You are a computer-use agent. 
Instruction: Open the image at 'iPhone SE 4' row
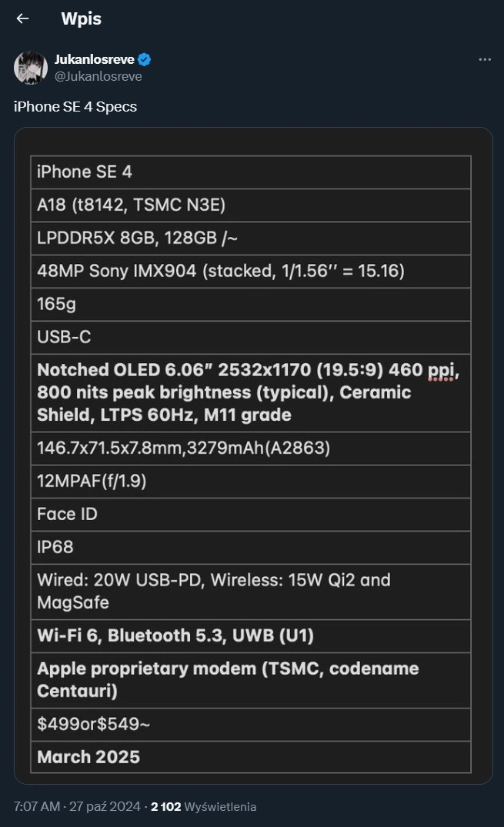click(x=251, y=172)
